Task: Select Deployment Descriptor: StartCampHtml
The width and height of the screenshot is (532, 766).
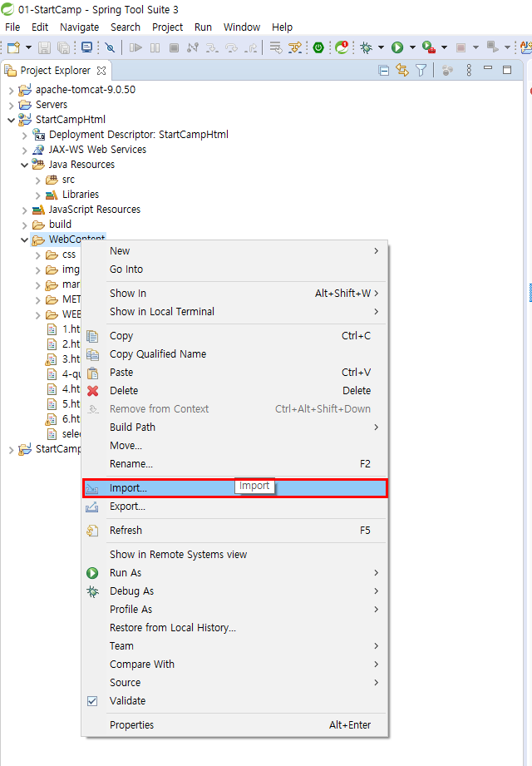Action: coord(139,135)
